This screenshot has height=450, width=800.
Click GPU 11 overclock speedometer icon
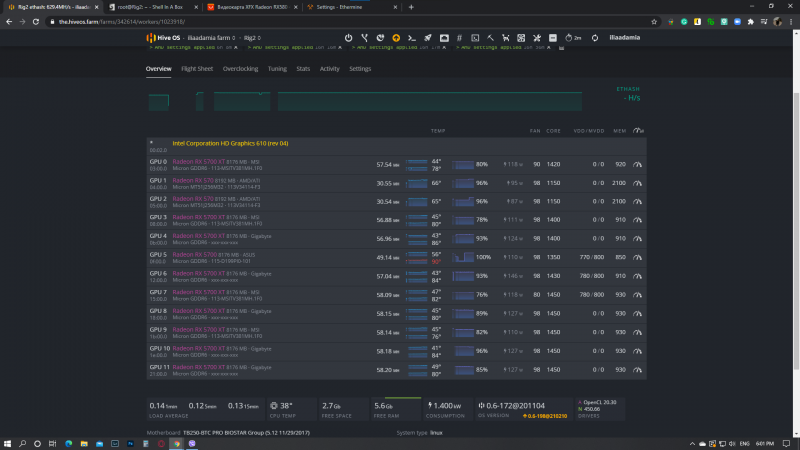(638, 369)
